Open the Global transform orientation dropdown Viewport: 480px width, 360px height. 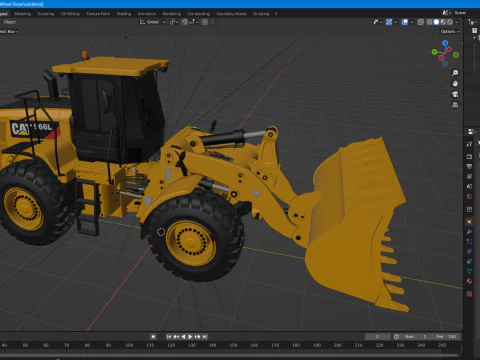click(x=152, y=22)
